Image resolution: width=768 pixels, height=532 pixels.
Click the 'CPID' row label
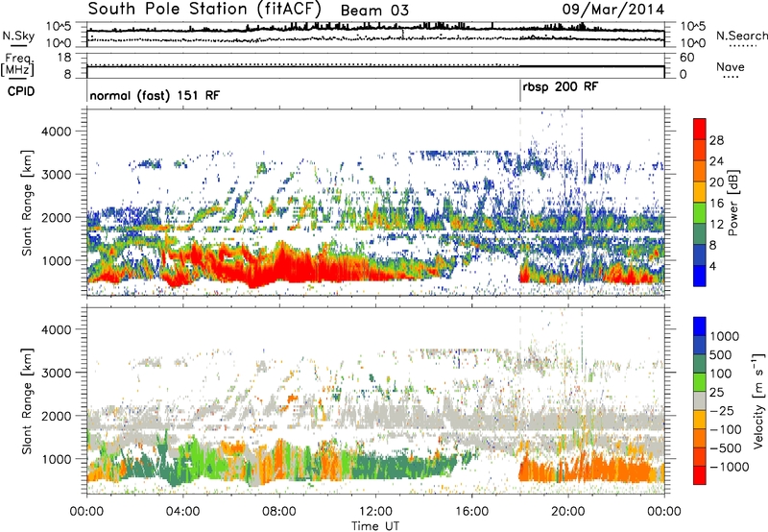(x=21, y=91)
